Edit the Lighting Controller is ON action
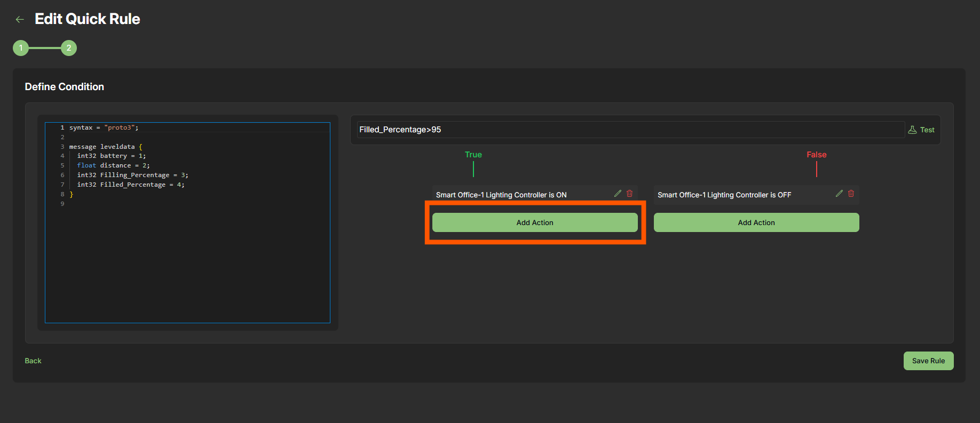The height and width of the screenshot is (423, 980). [618, 194]
